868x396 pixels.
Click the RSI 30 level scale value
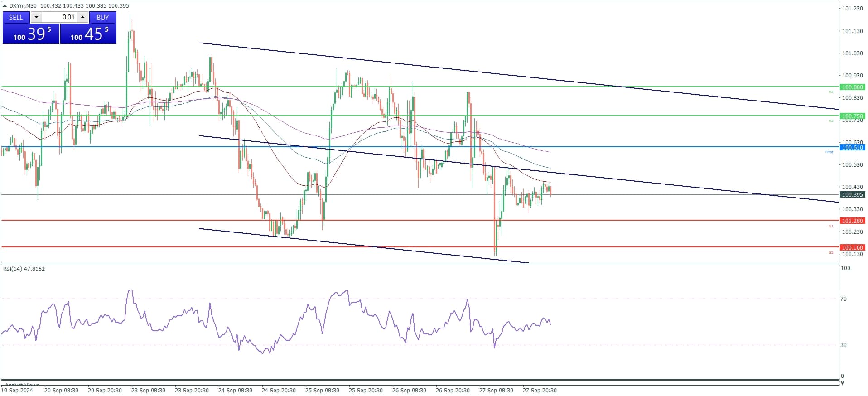(844, 345)
